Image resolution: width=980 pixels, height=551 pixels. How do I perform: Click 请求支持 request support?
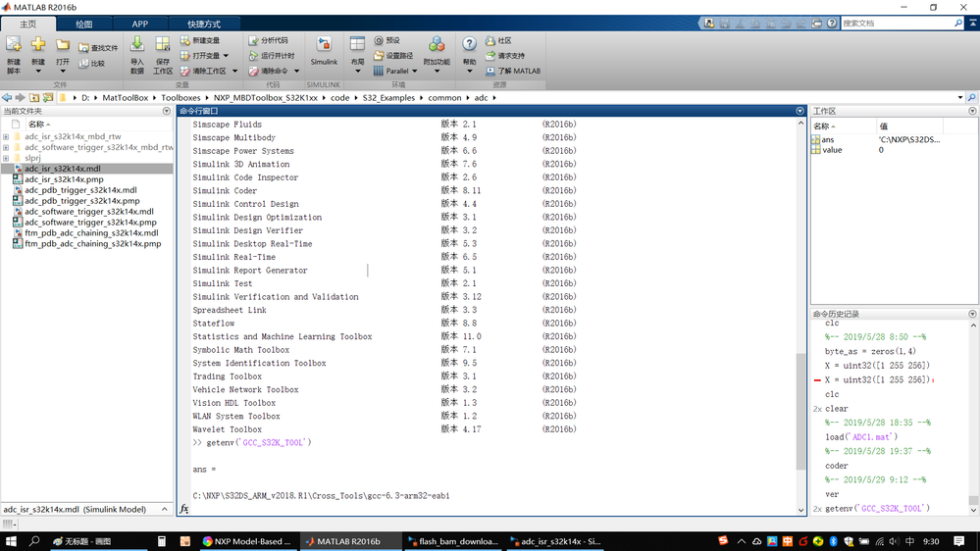pyautogui.click(x=505, y=56)
